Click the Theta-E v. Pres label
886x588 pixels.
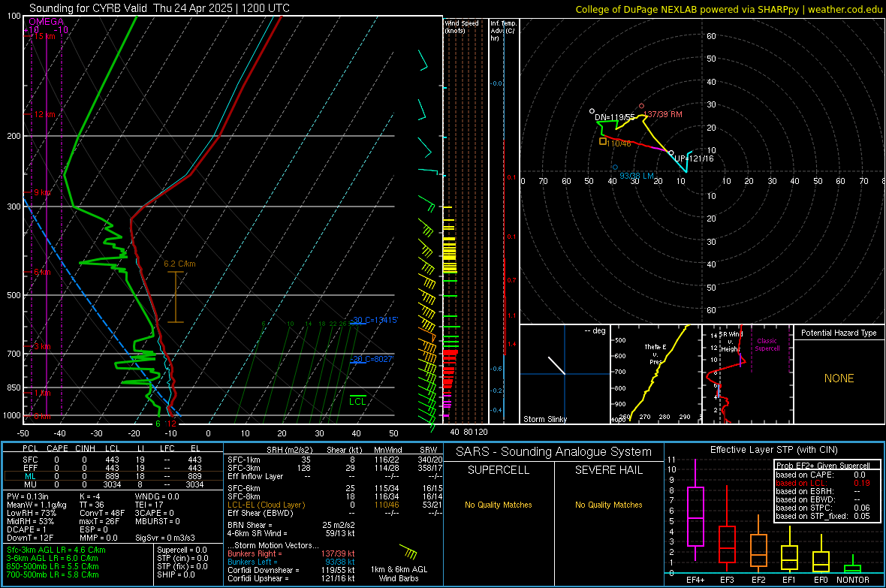click(655, 354)
